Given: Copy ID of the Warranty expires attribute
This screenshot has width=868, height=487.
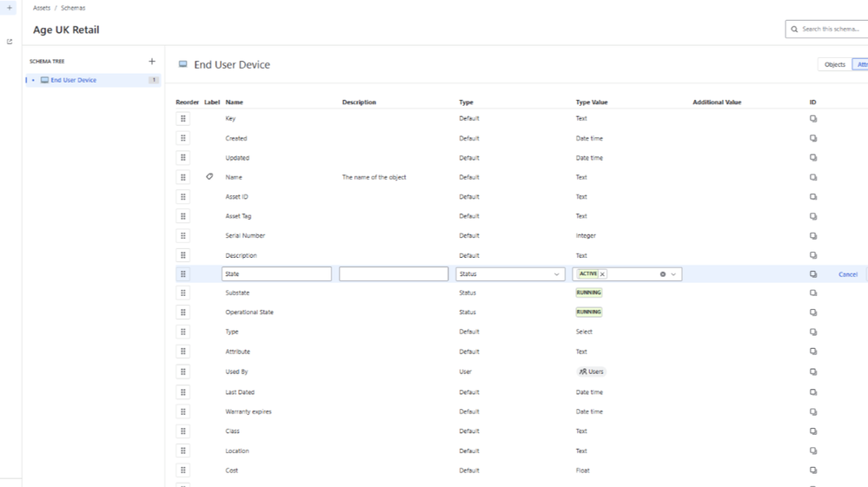Looking at the screenshot, I should pos(813,411).
